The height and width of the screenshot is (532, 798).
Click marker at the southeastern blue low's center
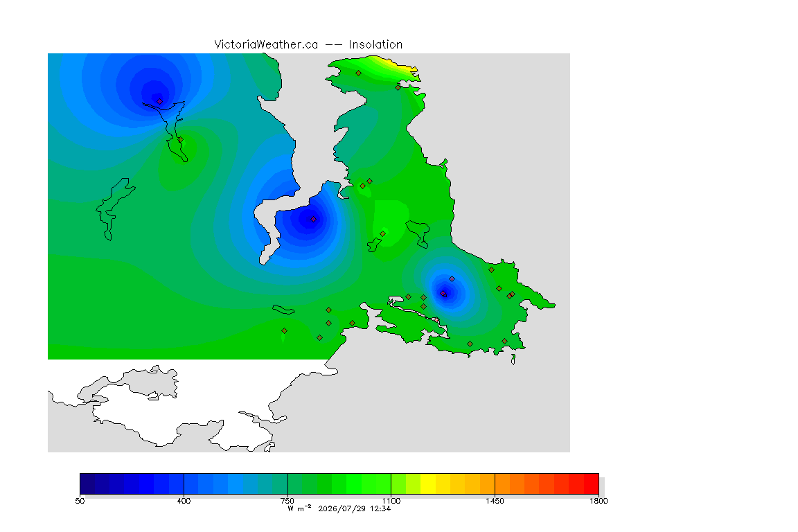[x=443, y=294]
